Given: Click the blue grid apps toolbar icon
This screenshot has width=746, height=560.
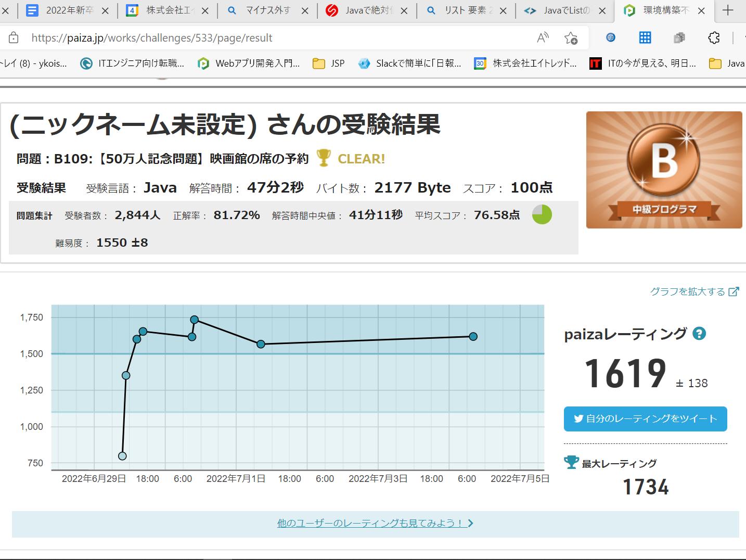Looking at the screenshot, I should point(645,37).
